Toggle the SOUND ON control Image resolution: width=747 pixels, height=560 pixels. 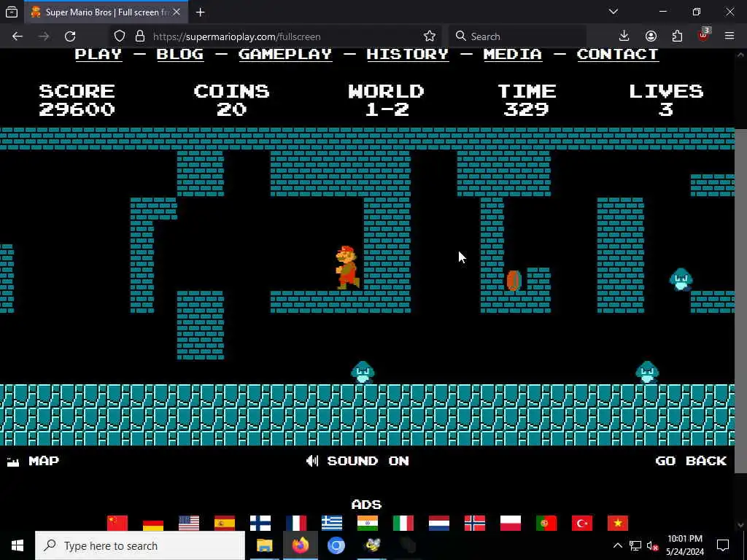coord(357,461)
